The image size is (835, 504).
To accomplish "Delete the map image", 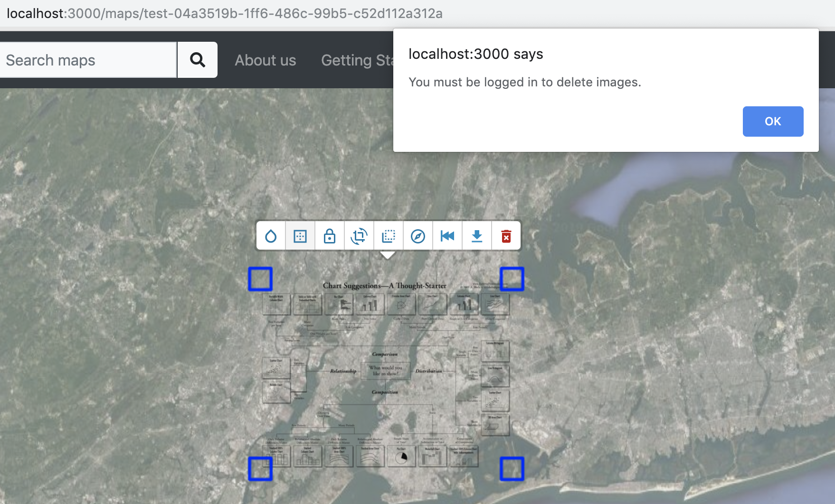I will click(506, 235).
